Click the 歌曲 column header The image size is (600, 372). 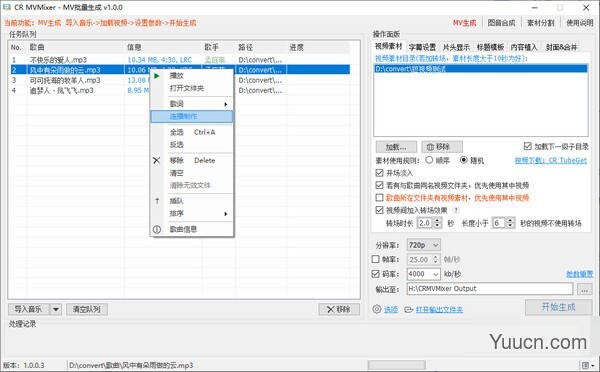coord(76,47)
